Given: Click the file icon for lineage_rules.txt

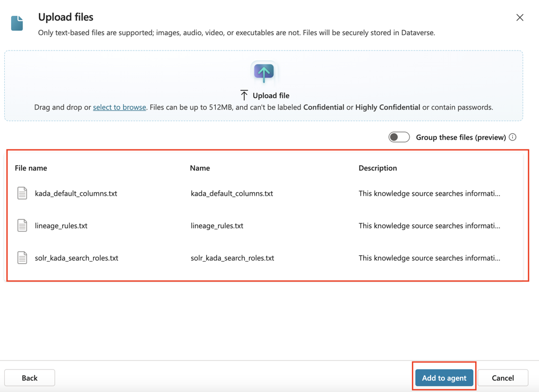Looking at the screenshot, I should 22,225.
